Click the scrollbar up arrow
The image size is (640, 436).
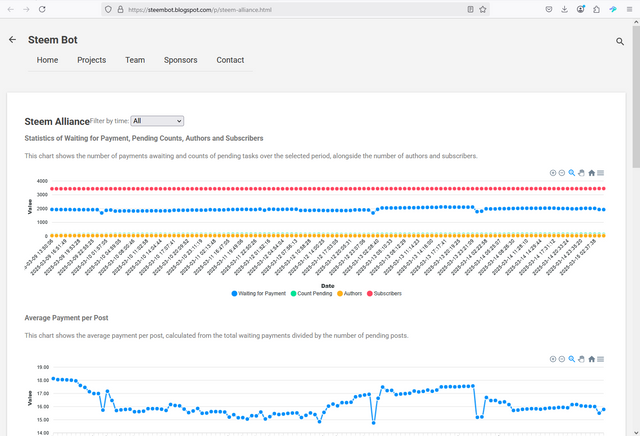pyautogui.click(x=636, y=22)
